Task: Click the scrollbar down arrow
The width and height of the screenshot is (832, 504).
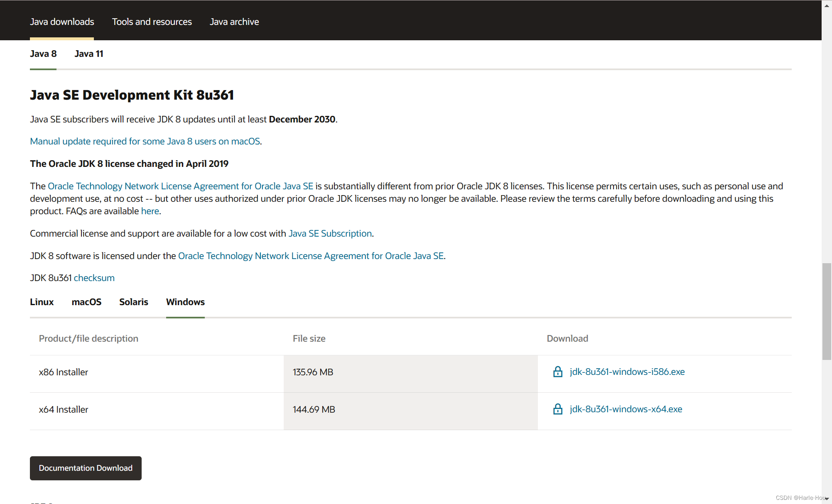Action: 827,499
